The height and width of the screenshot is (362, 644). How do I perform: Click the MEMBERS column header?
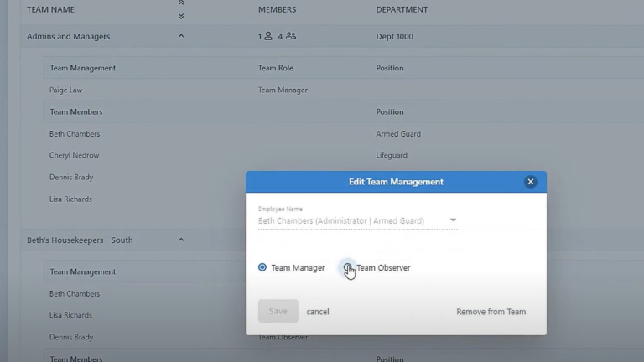277,10
